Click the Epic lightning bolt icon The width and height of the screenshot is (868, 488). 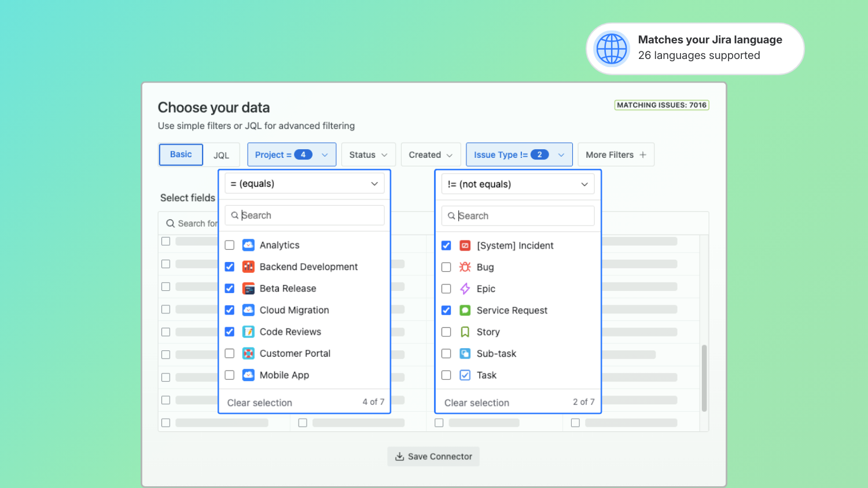[465, 289]
